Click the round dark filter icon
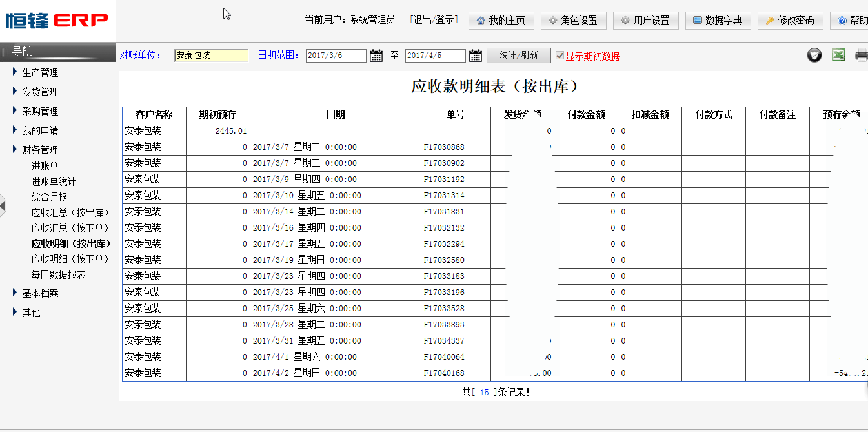868x432 pixels. [x=814, y=56]
